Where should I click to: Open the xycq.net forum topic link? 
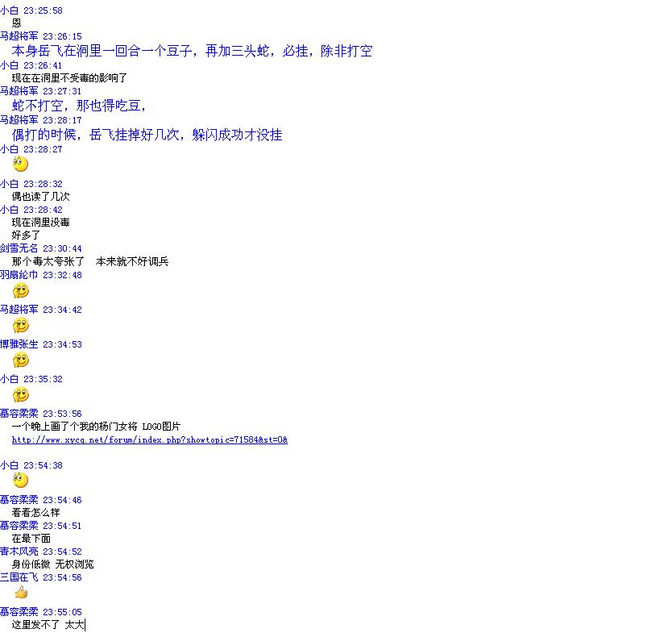click(x=150, y=439)
